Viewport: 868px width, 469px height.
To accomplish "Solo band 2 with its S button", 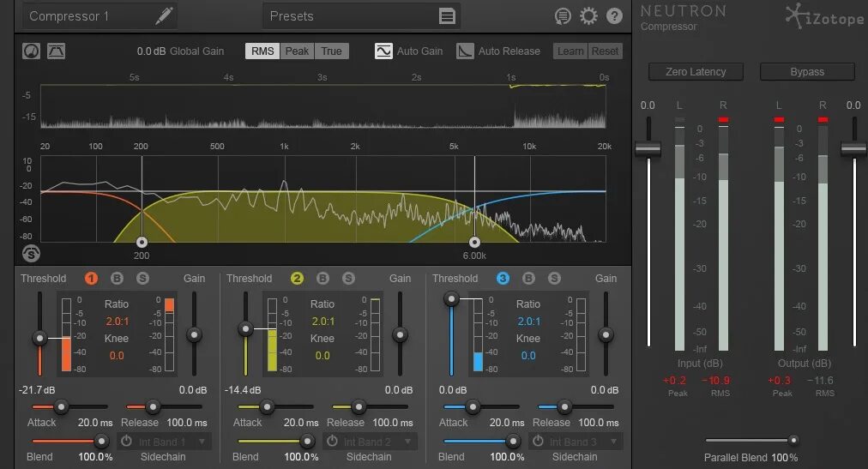I will click(348, 278).
